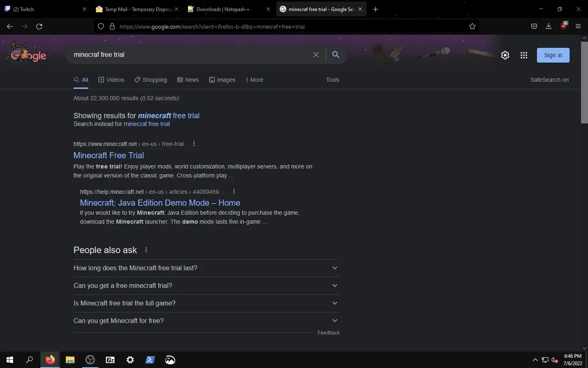This screenshot has width=588, height=368.
Task: Expand Can you get a free minecraft trial
Action: point(206,286)
